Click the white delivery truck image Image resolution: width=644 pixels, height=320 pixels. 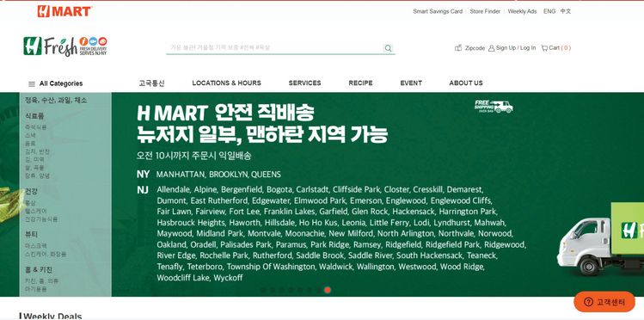[x=600, y=240]
